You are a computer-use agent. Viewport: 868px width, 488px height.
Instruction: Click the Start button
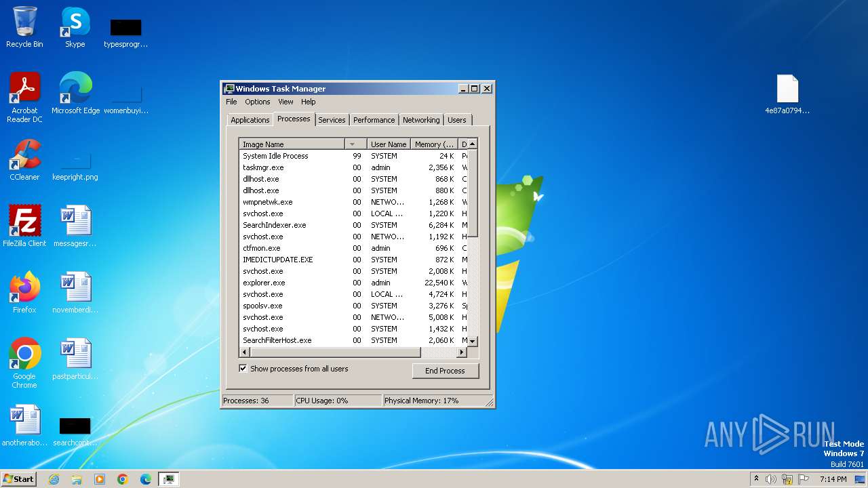click(18, 479)
